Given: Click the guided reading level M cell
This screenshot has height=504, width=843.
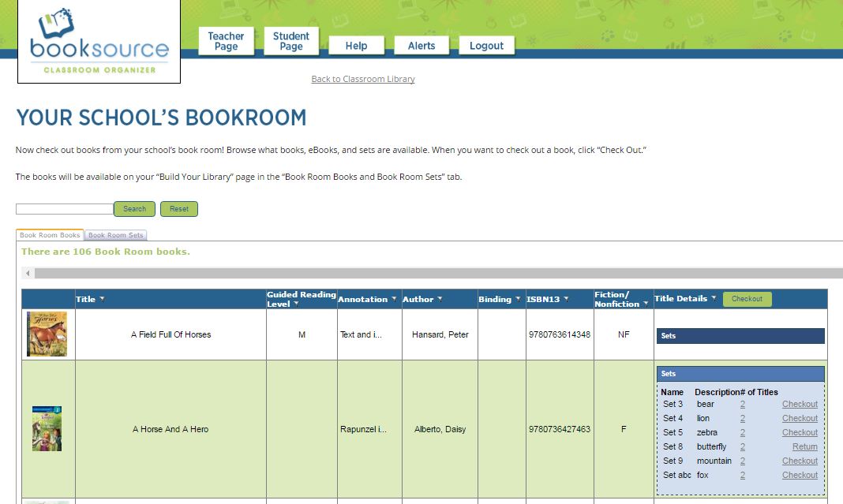Looking at the screenshot, I should tap(302, 334).
